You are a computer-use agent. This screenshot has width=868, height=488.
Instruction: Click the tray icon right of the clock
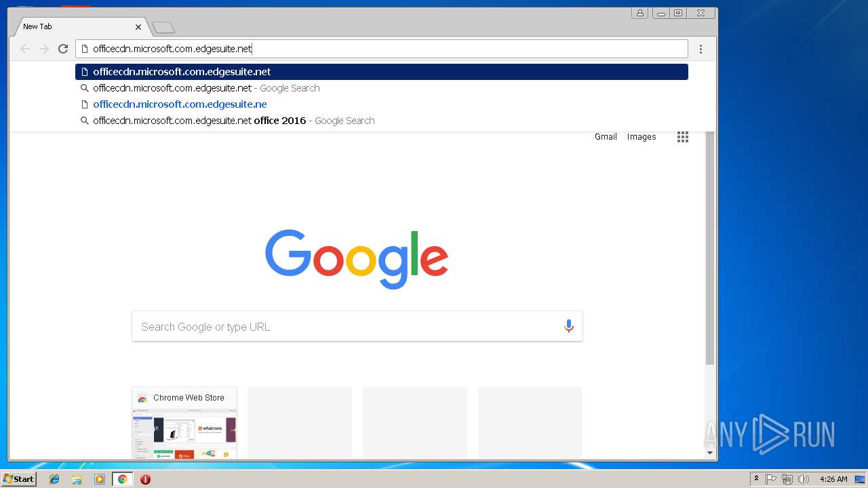click(x=860, y=479)
